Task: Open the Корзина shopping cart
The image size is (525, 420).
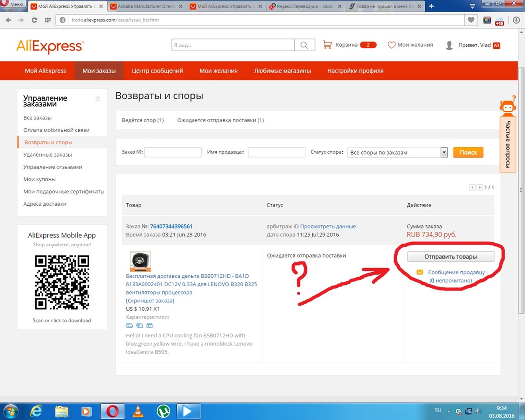Action: tap(349, 45)
